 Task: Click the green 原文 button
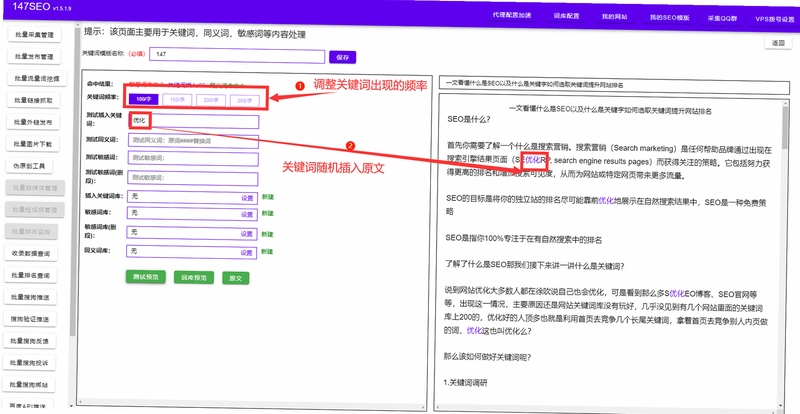pos(236,278)
